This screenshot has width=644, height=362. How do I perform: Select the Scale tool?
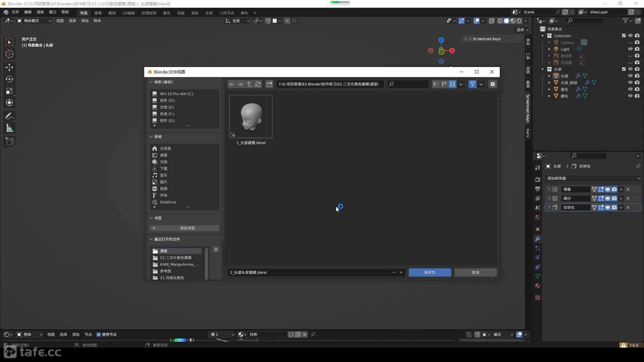[x=9, y=91]
